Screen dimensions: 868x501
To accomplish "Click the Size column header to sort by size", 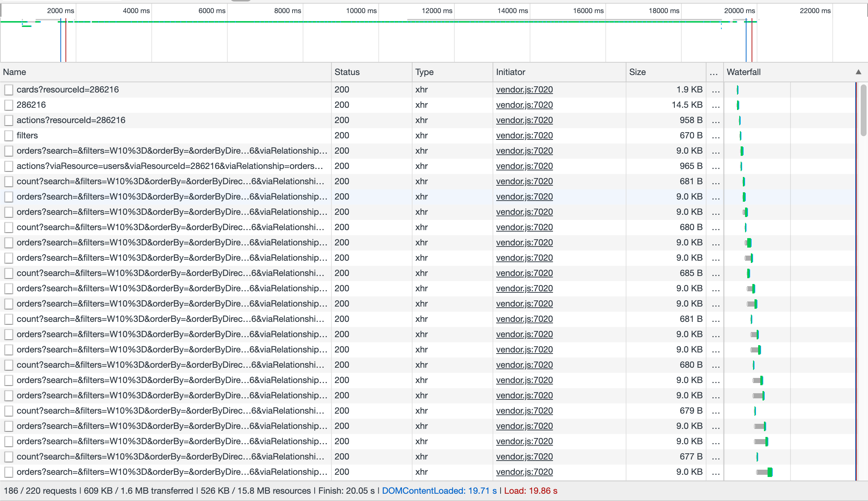I will click(638, 72).
